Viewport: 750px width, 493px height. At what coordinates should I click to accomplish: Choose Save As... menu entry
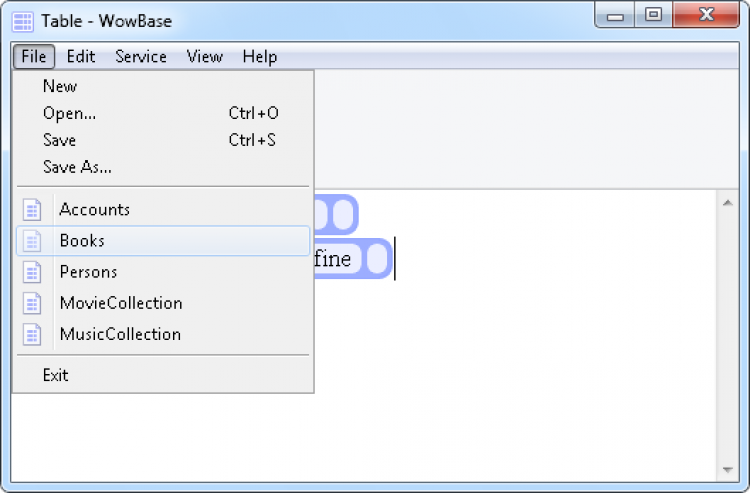[77, 167]
